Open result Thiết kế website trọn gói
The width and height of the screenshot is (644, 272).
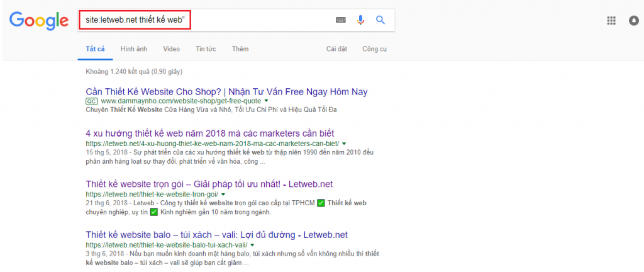click(x=209, y=184)
